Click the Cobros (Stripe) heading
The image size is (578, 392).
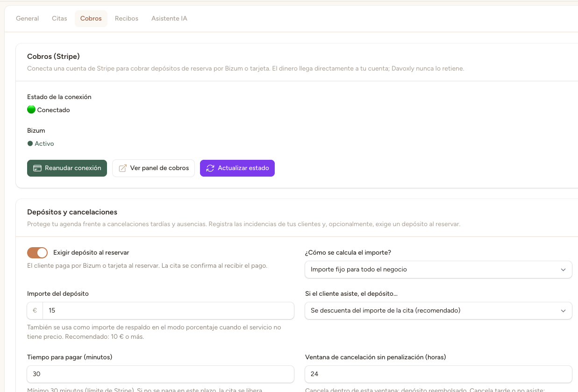pos(53,57)
